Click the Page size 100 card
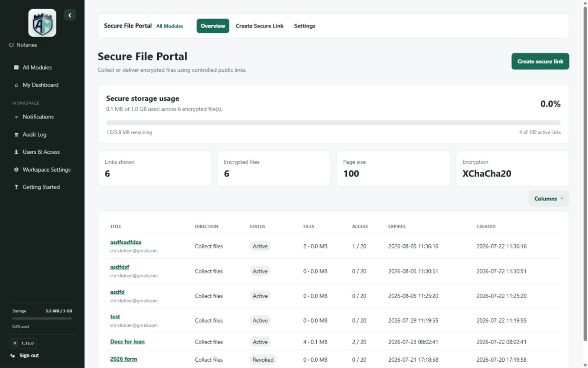 (x=393, y=169)
